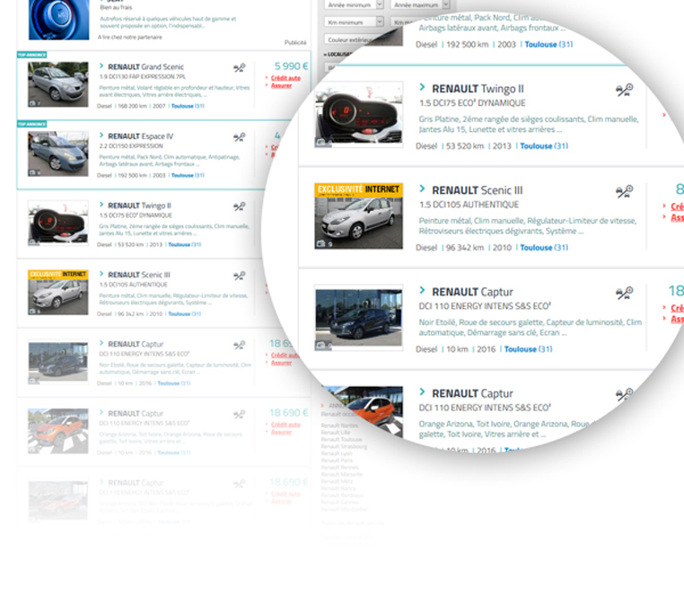Screen dimensions: 684x616
Task: Follow Crédit auto link under 5 990 € price
Action: tap(286, 79)
